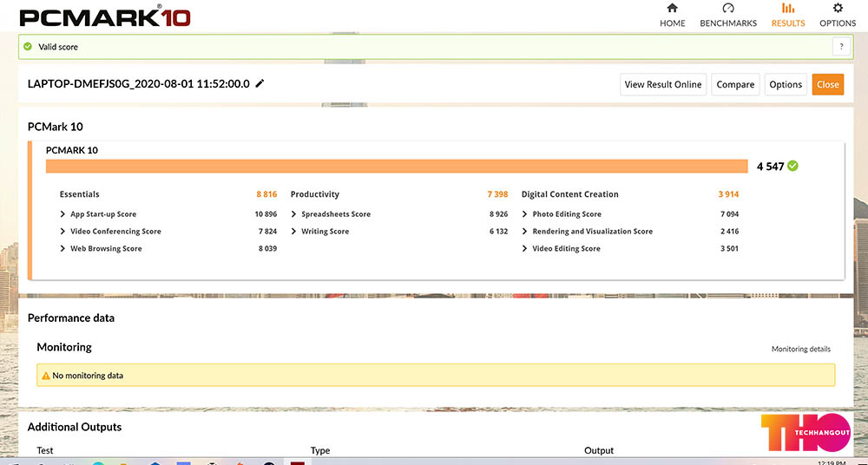The image size is (868, 465).
Task: Open the Benchmarks gauge icon
Action: (x=728, y=9)
